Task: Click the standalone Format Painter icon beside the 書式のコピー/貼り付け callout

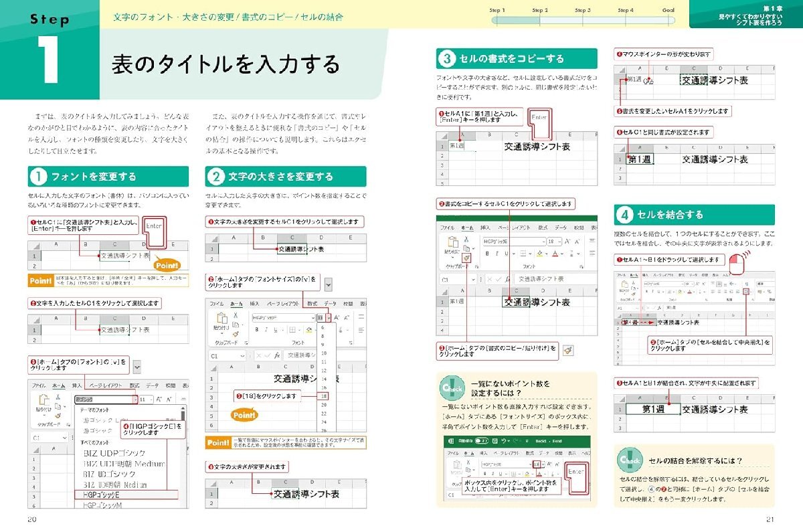Action: (568, 349)
